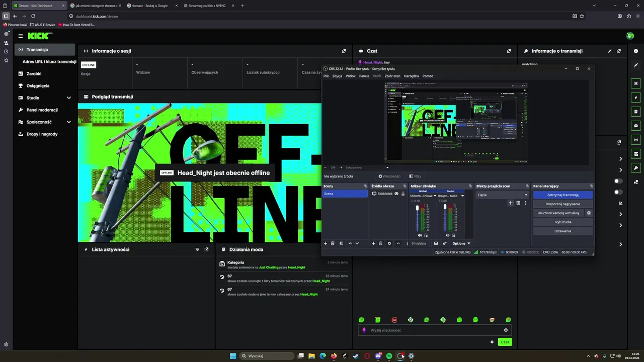Add a new scene in OBS Sceny panel
Screen dimensions: 644x362
[326, 243]
